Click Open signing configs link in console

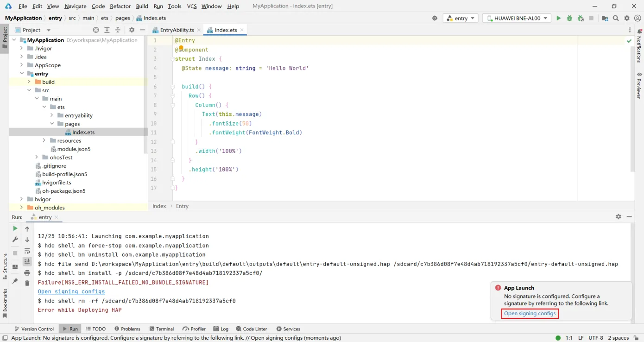(x=71, y=291)
